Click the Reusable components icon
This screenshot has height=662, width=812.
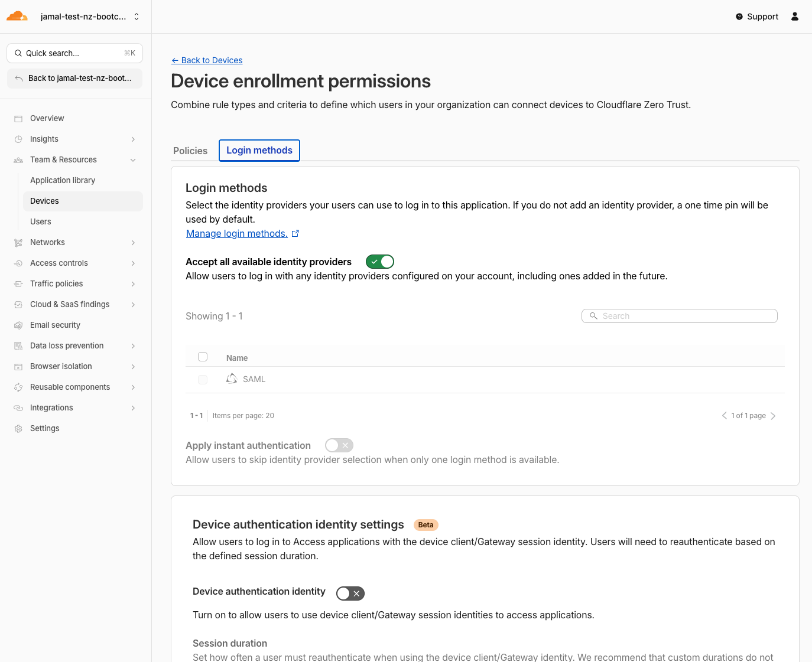(x=18, y=387)
